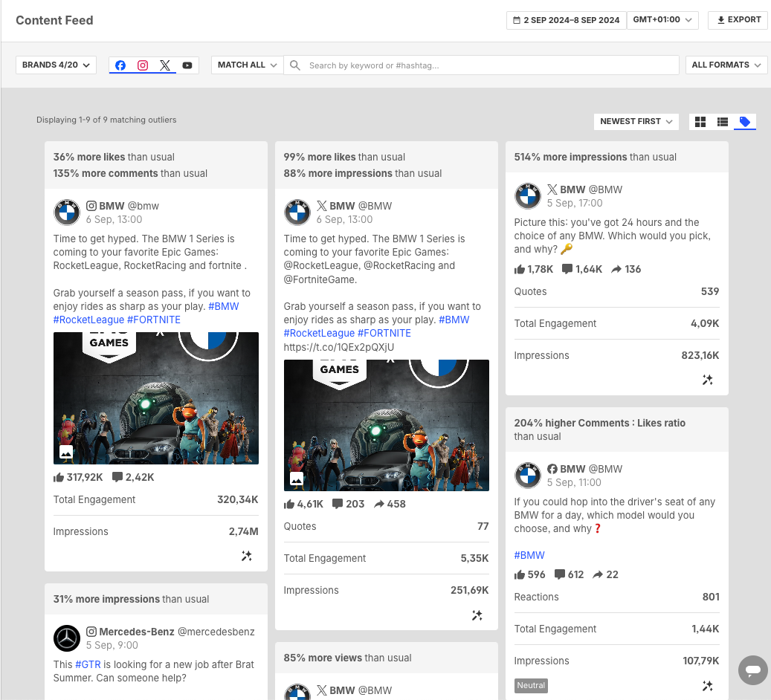Screen dimensions: 771x700
Task: Click the sparkle AI icon on Instagram BMW post
Action: tap(247, 556)
